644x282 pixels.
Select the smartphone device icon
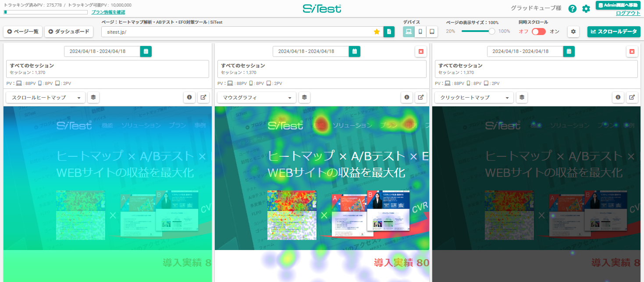click(420, 32)
